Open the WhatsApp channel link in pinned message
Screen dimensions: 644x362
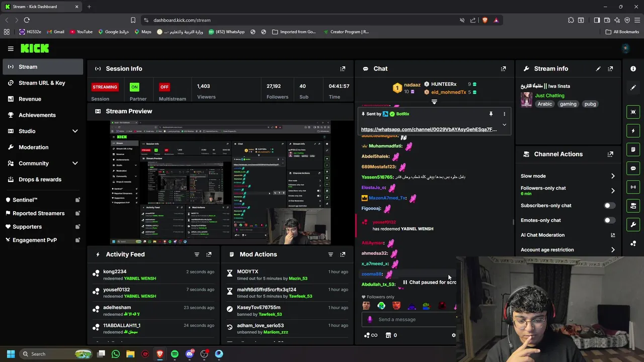[x=429, y=130]
